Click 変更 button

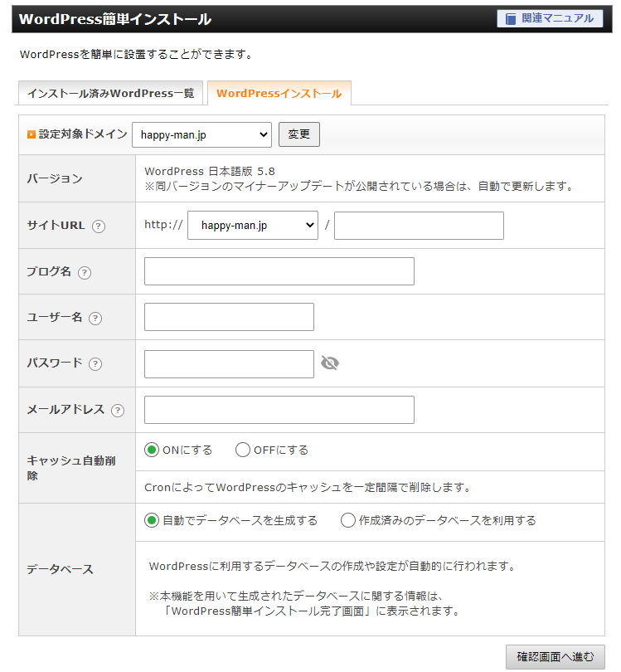coord(299,134)
